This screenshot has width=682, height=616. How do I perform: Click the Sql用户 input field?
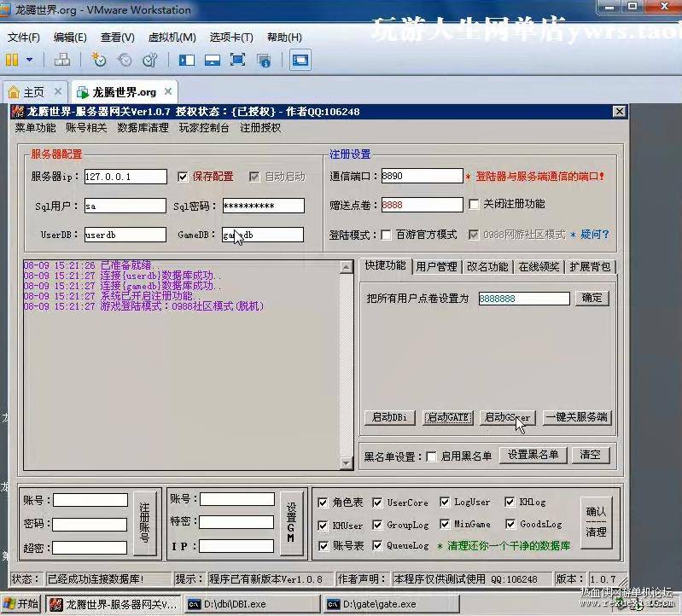coord(125,206)
